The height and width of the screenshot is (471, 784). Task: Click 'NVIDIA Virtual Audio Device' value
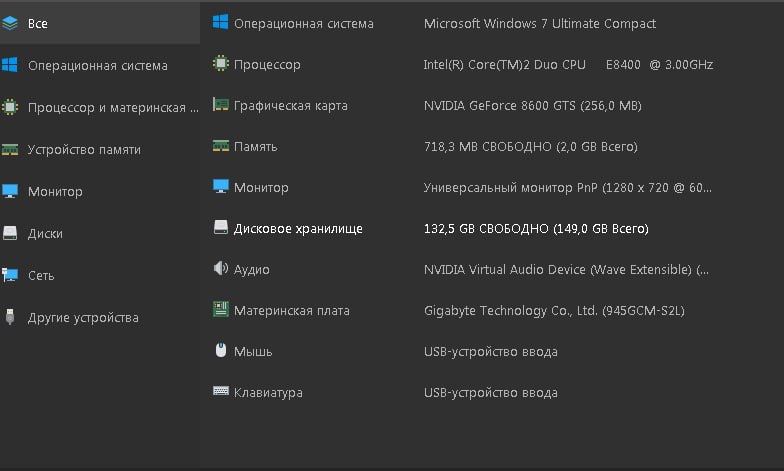pos(566,270)
